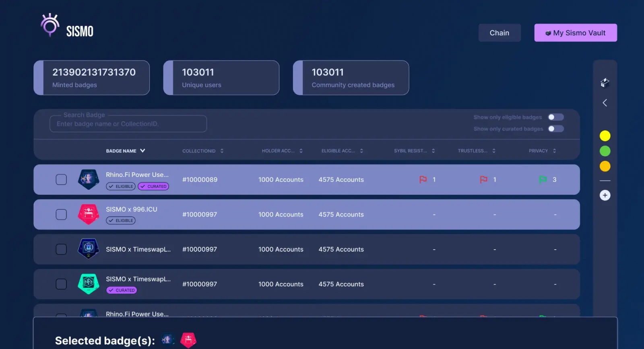
Task: Click the ELIGIBLE tag on Rhino.Fi row
Action: [121, 186]
